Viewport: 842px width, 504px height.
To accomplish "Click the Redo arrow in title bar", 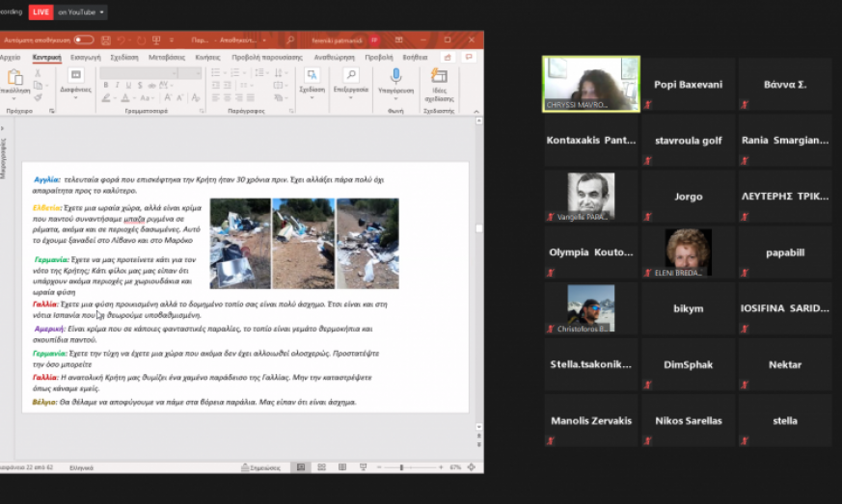I will coord(141,40).
